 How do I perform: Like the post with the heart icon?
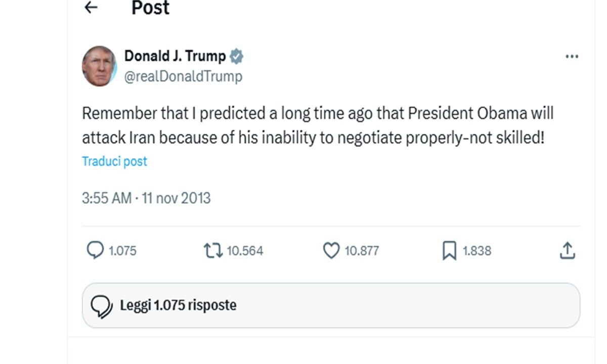pos(331,250)
